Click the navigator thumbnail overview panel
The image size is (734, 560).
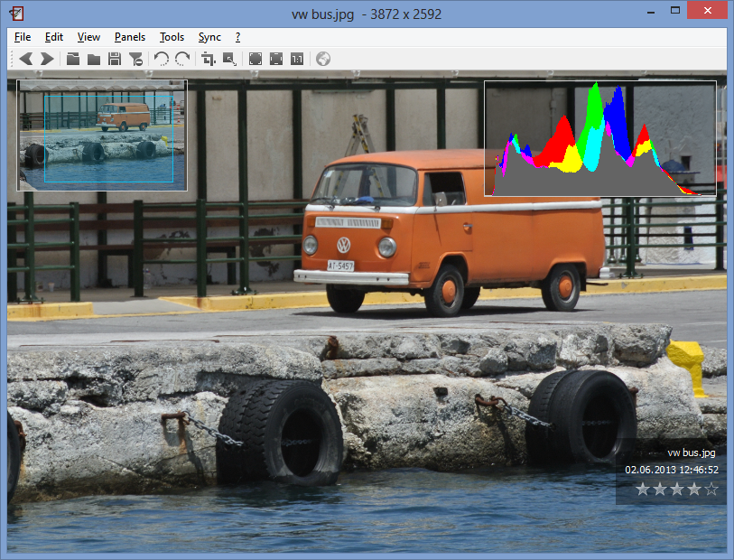102,135
